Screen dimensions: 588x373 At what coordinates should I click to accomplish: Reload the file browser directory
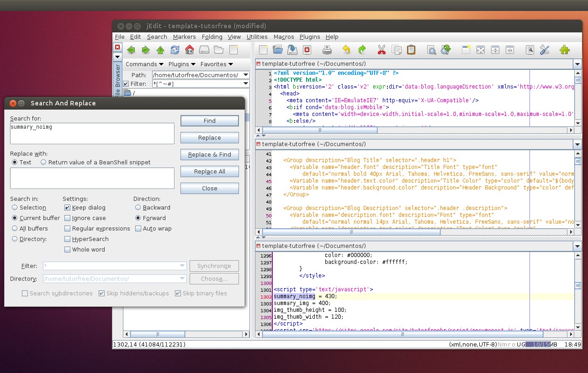175,50
